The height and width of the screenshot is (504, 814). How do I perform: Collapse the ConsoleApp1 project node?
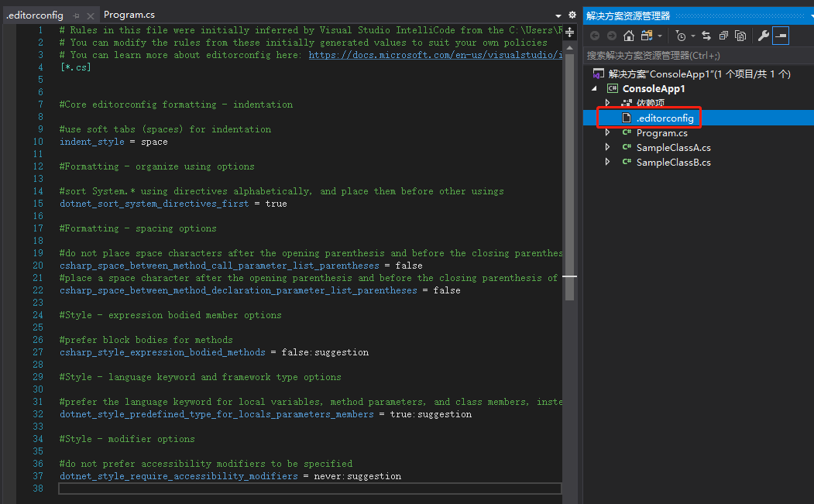click(x=594, y=88)
